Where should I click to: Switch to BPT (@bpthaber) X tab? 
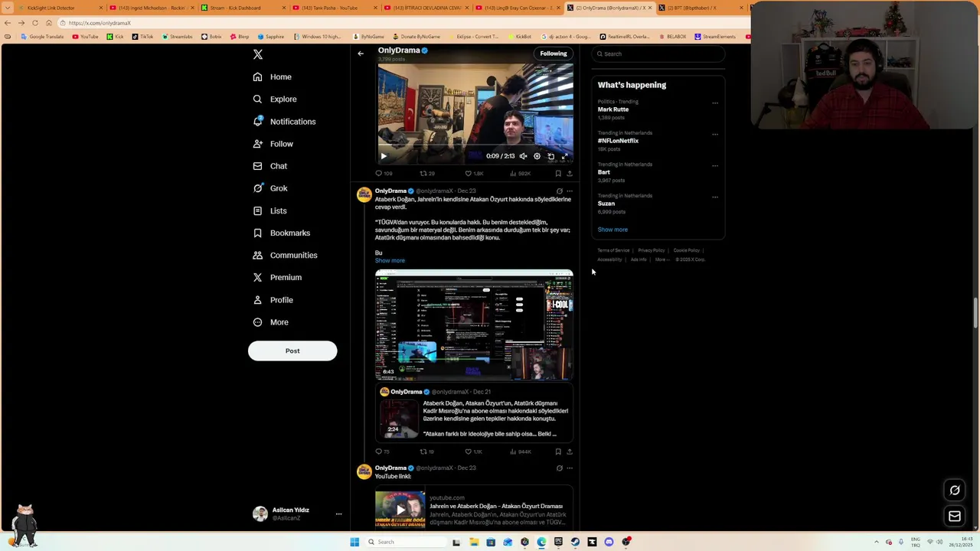click(701, 8)
